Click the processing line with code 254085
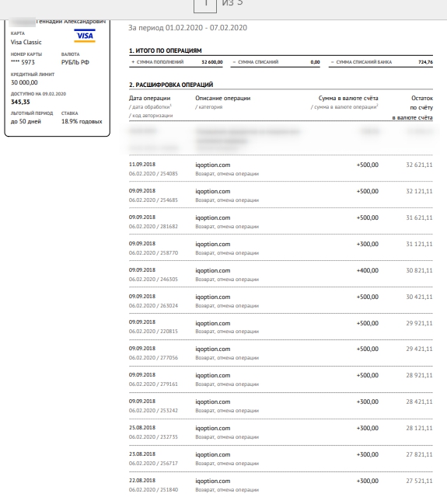The height and width of the screenshot is (504, 447). [x=153, y=174]
